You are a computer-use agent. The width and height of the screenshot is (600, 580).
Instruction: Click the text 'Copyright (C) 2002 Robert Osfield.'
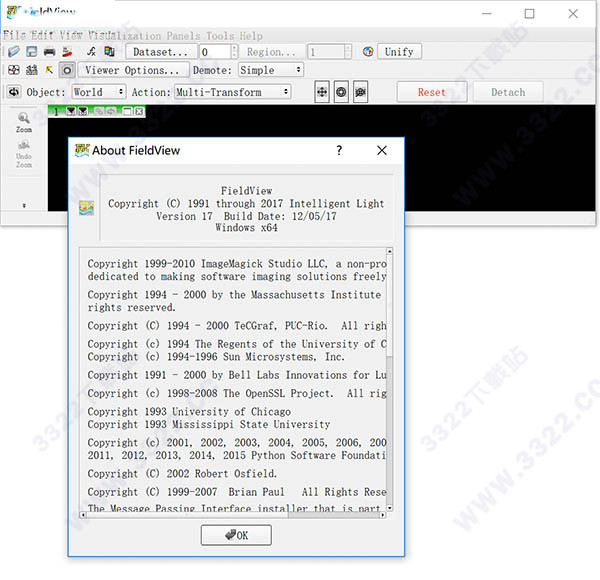coord(182,473)
